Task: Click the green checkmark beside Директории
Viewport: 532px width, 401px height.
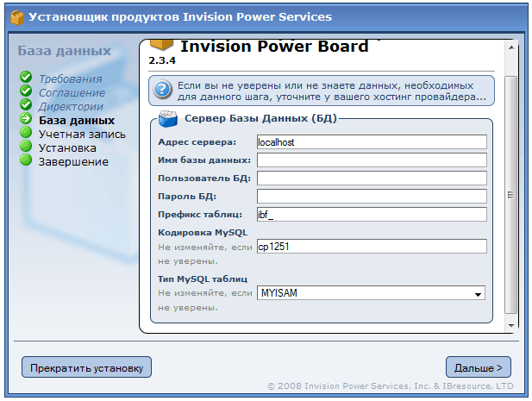Action: 26,106
